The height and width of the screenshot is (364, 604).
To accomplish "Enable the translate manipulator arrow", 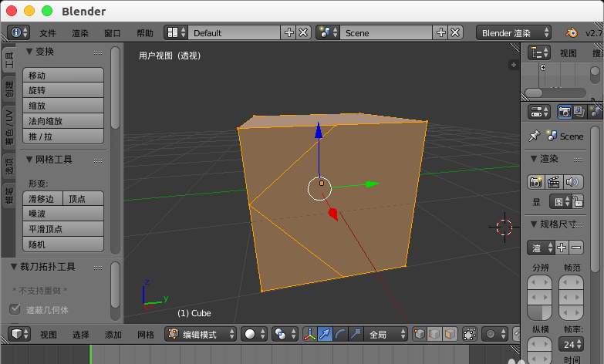I will tap(325, 334).
